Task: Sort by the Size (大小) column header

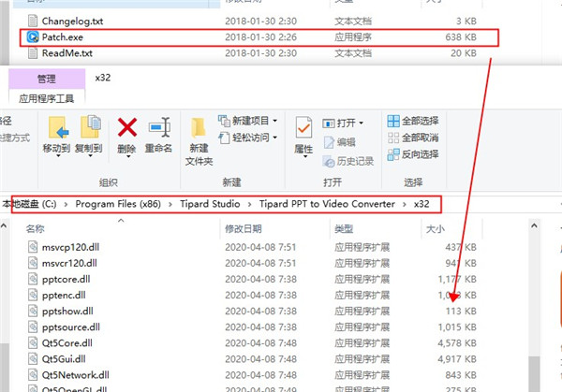Action: (x=436, y=229)
